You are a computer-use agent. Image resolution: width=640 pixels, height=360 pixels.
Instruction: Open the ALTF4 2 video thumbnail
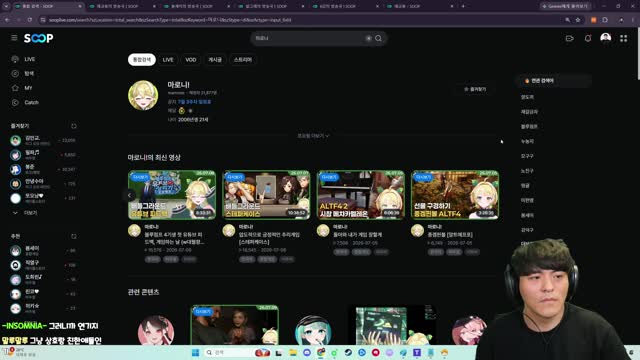[x=361, y=195]
